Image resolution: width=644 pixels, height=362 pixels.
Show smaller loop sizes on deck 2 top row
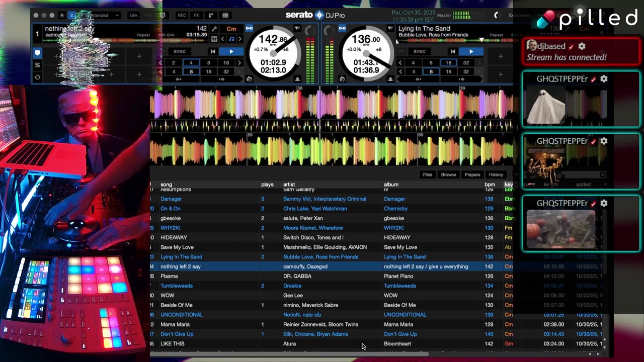click(x=400, y=63)
